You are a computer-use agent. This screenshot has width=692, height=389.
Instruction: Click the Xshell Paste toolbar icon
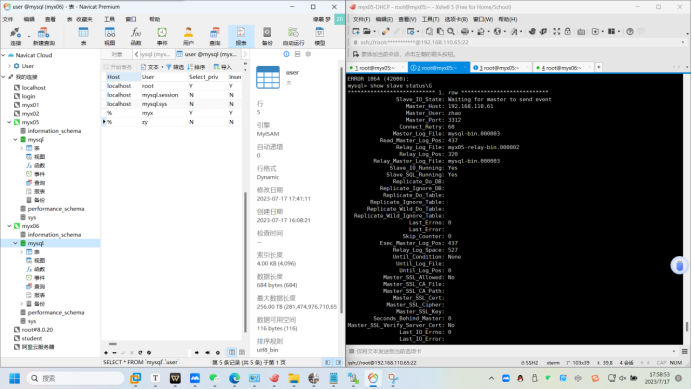pos(440,31)
